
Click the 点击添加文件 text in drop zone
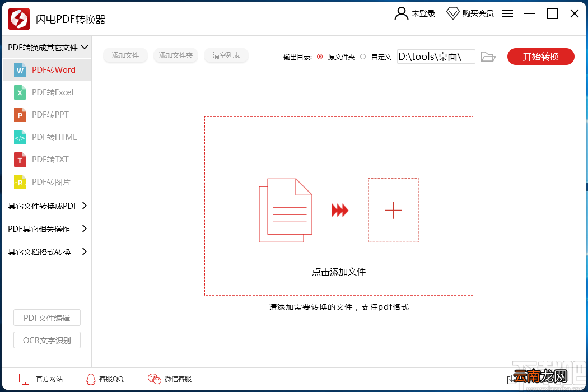coord(339,272)
